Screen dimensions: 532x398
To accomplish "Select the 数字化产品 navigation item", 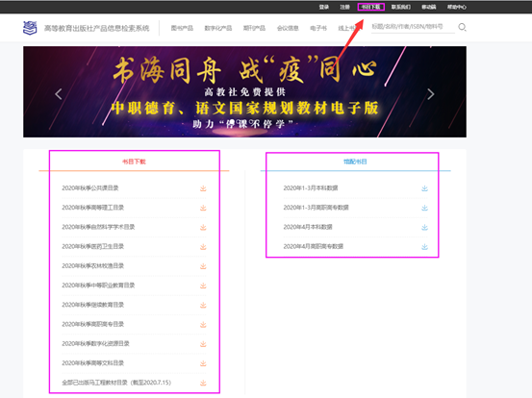I will [217, 28].
